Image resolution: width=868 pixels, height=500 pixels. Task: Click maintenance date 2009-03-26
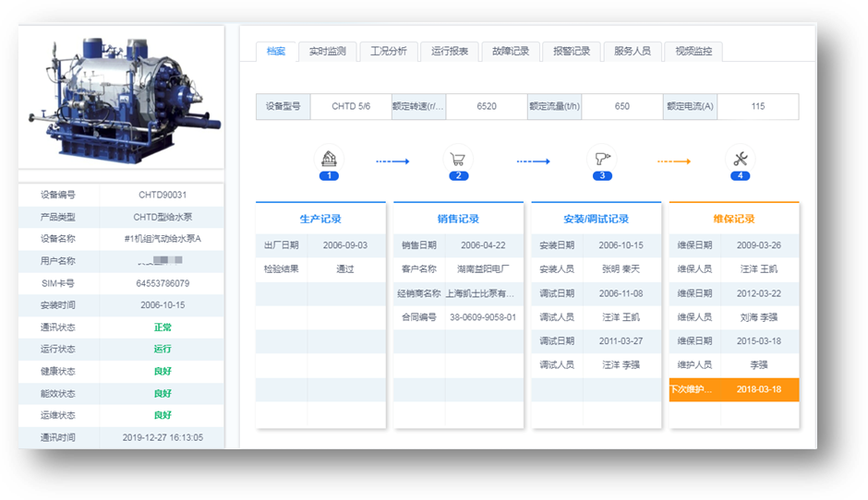tap(758, 245)
